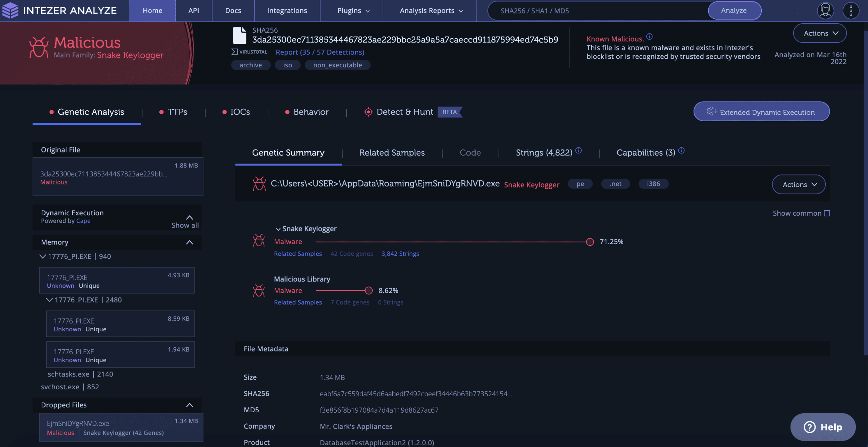Go to the Home nav item

152,11
